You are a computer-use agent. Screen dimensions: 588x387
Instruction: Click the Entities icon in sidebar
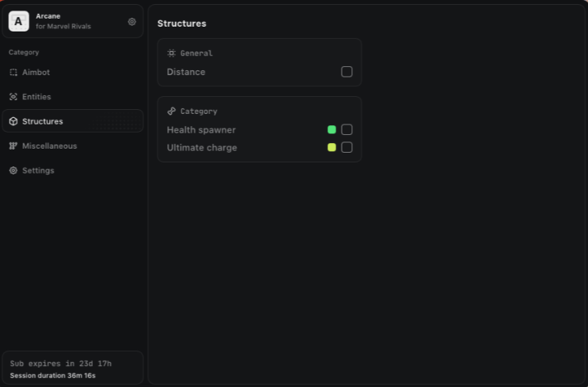[x=14, y=97]
